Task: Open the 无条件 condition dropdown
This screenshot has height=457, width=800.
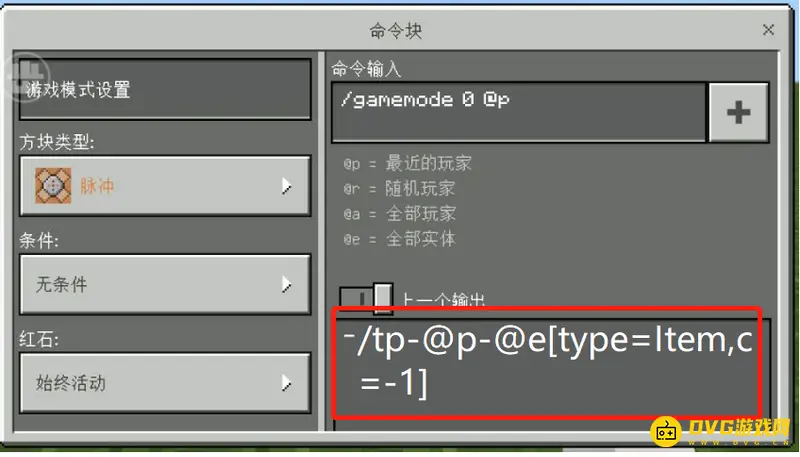Action: coord(165,284)
